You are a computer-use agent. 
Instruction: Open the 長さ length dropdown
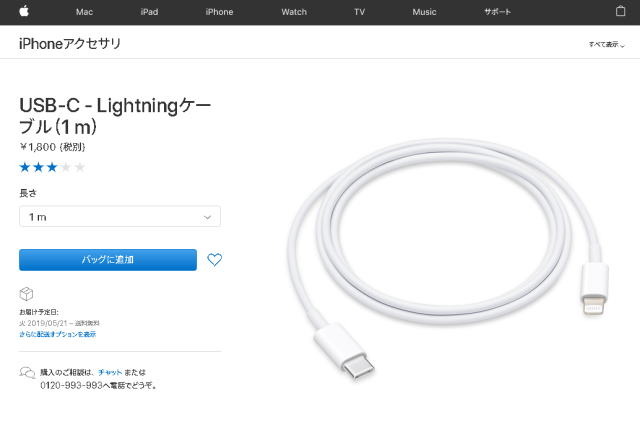[120, 217]
